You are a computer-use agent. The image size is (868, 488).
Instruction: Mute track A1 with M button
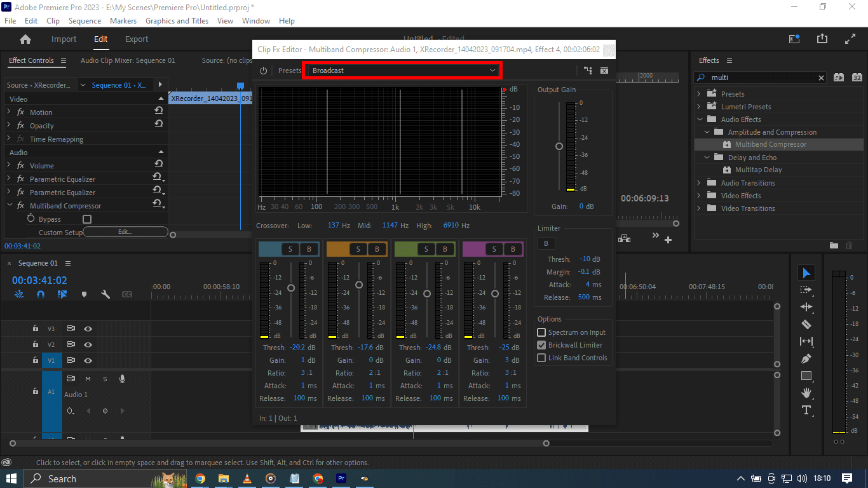(88, 379)
